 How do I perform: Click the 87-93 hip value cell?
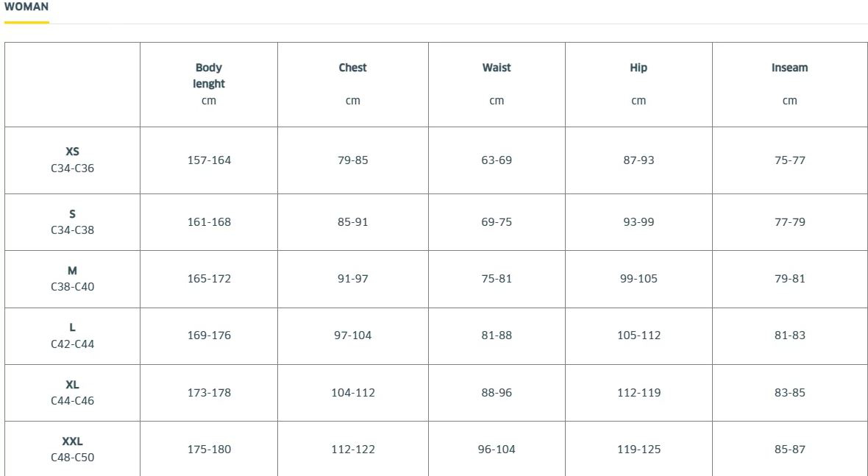pyautogui.click(x=638, y=160)
